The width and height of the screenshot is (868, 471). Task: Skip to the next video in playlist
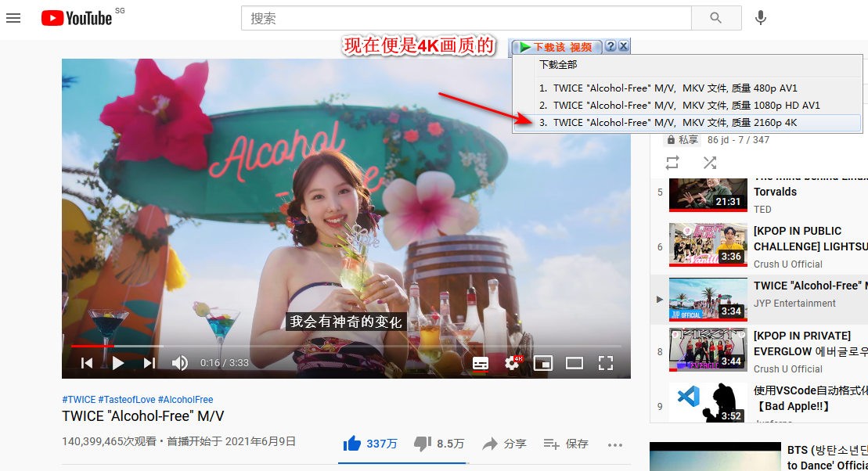click(149, 363)
